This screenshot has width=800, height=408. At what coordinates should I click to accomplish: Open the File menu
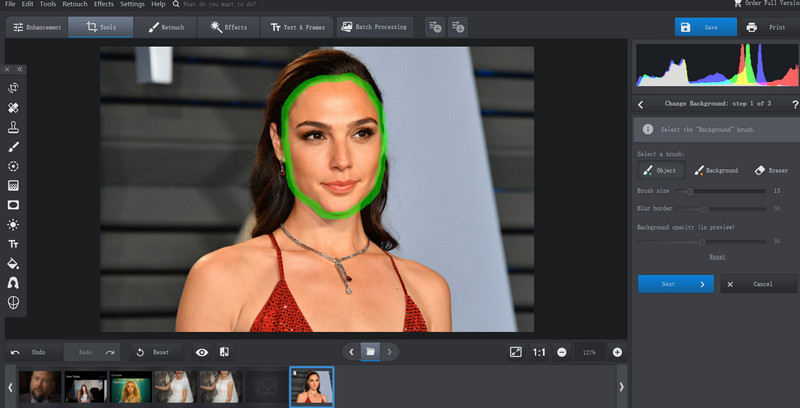click(10, 4)
